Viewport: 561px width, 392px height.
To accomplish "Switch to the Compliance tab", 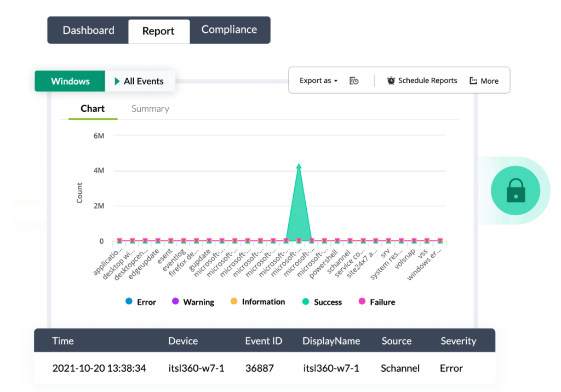I will click(x=229, y=30).
